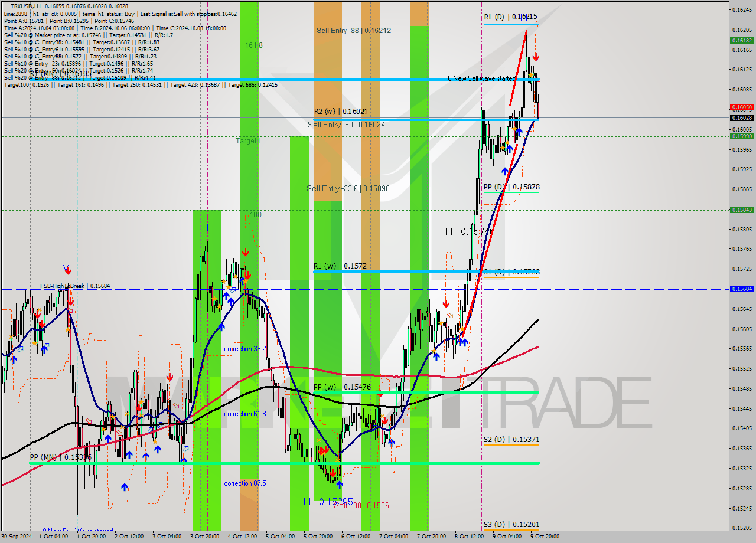Viewport: 756px width, 543px height.
Task: Click the green 0.15843 price tag on axis
Action: pyautogui.click(x=741, y=210)
